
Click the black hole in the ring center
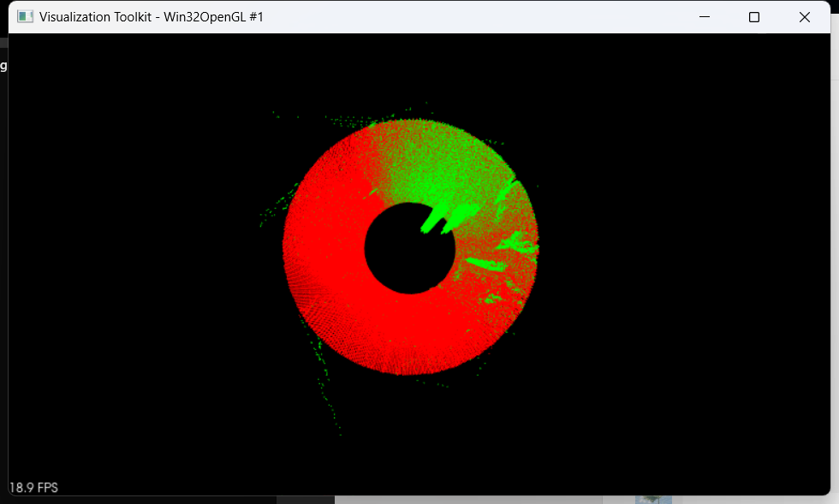point(409,249)
